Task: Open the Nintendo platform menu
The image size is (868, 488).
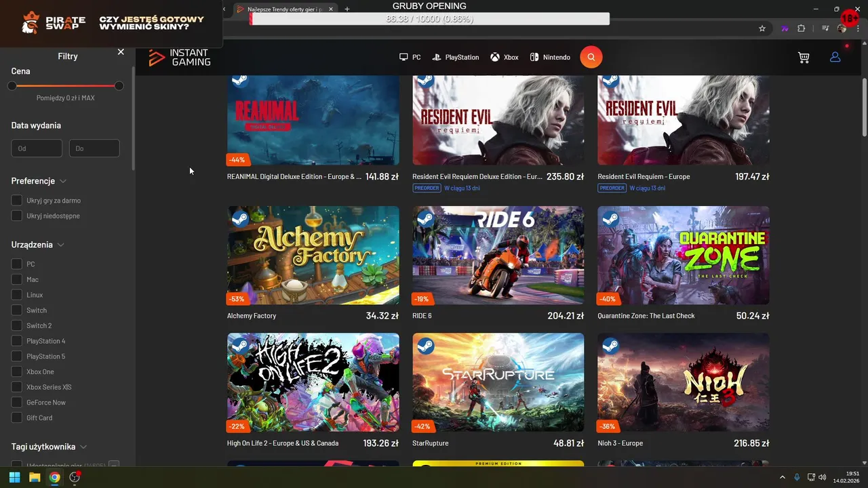Action: (x=550, y=58)
